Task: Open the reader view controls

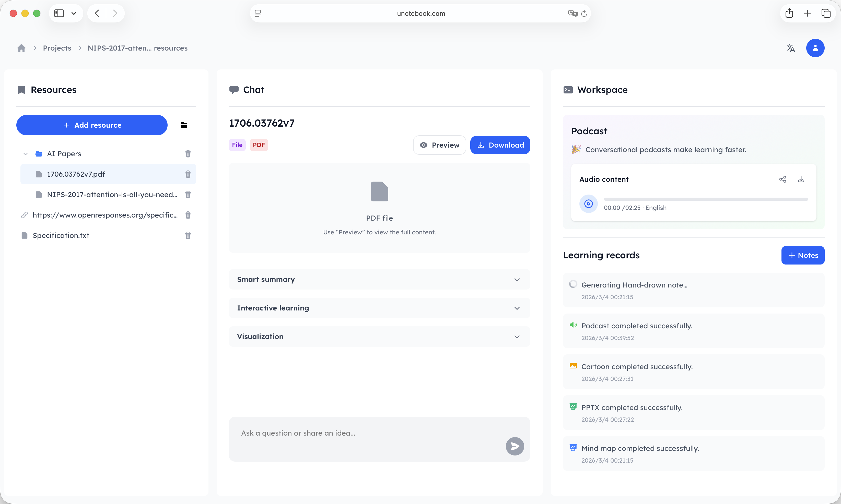Action: tap(258, 13)
